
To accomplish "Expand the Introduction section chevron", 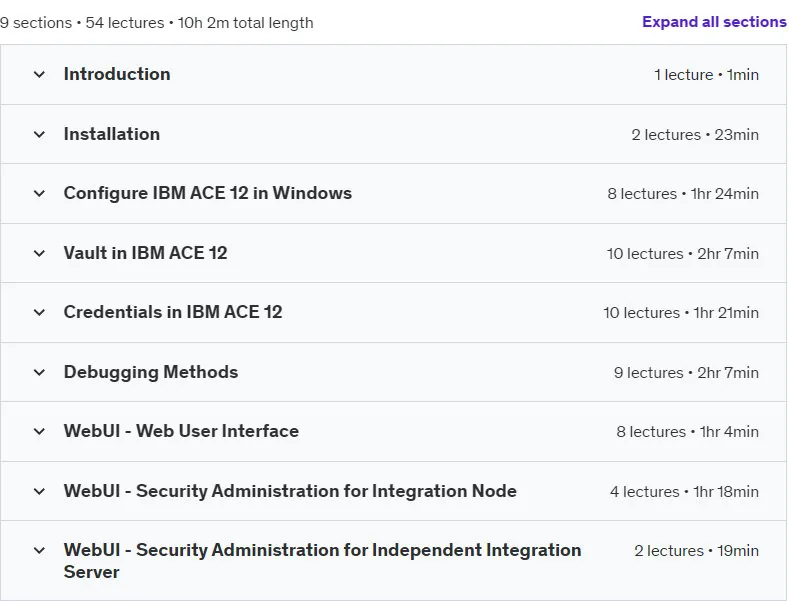I will [x=39, y=74].
